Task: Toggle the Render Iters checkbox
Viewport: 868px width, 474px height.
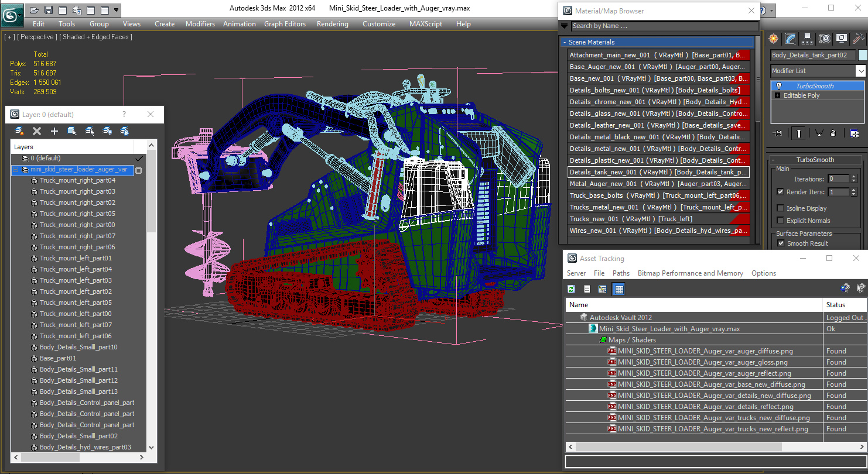Action: [780, 192]
